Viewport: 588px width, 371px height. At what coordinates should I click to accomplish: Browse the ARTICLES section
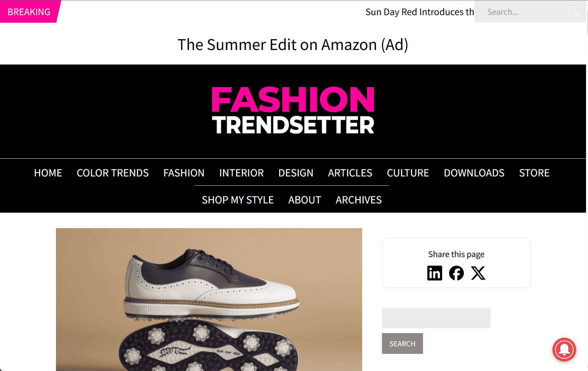click(x=350, y=173)
